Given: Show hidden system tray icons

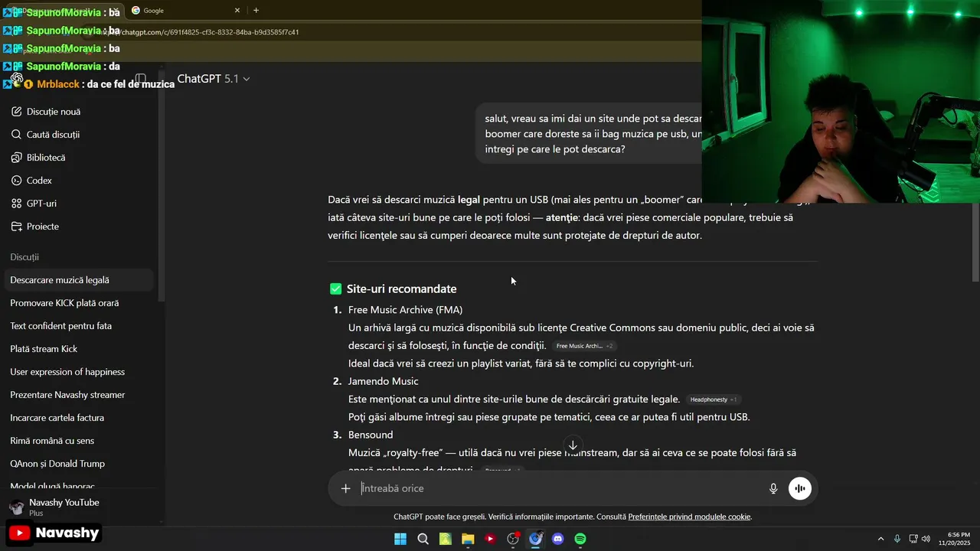Looking at the screenshot, I should click(880, 539).
